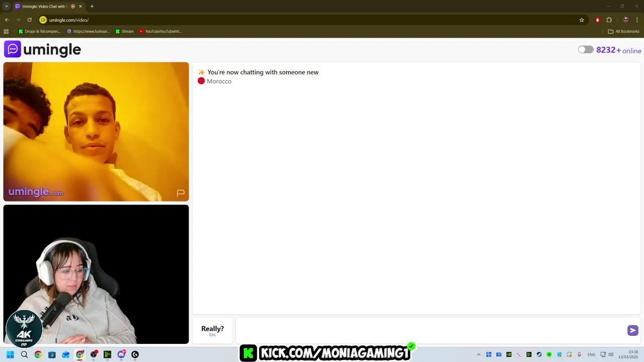Image resolution: width=644 pixels, height=362 pixels.
Task: Open Windows taskbar search
Action: [x=24, y=354]
